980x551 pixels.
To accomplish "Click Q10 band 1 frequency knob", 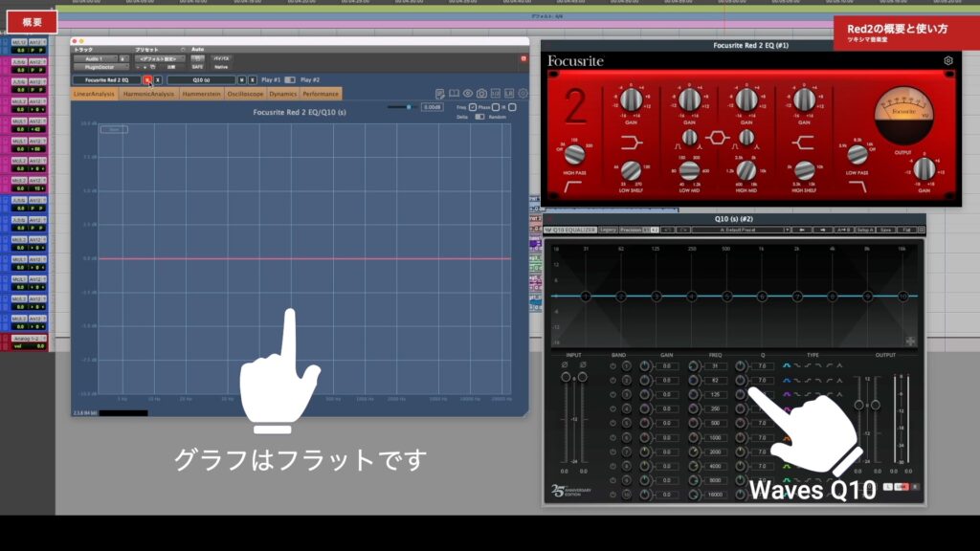I will (x=693, y=366).
